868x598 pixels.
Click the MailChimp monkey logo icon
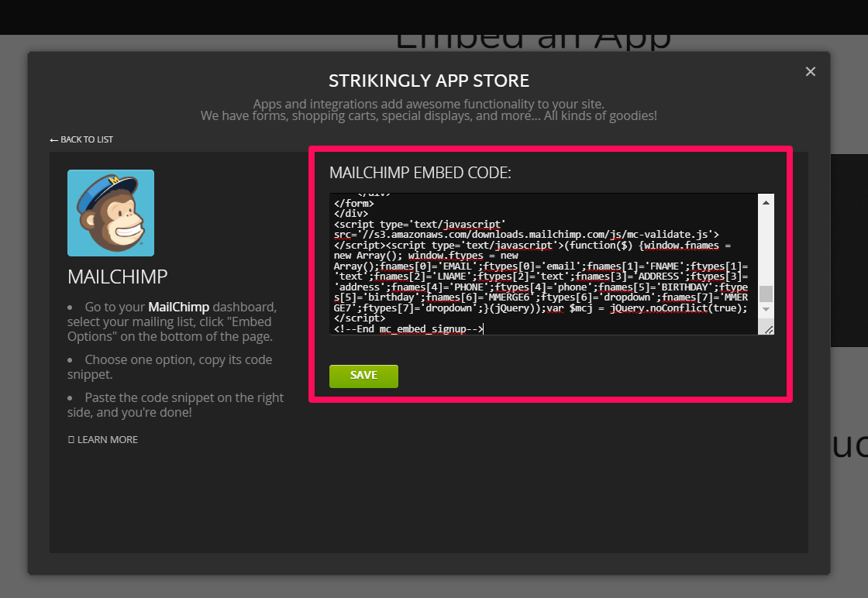(111, 212)
